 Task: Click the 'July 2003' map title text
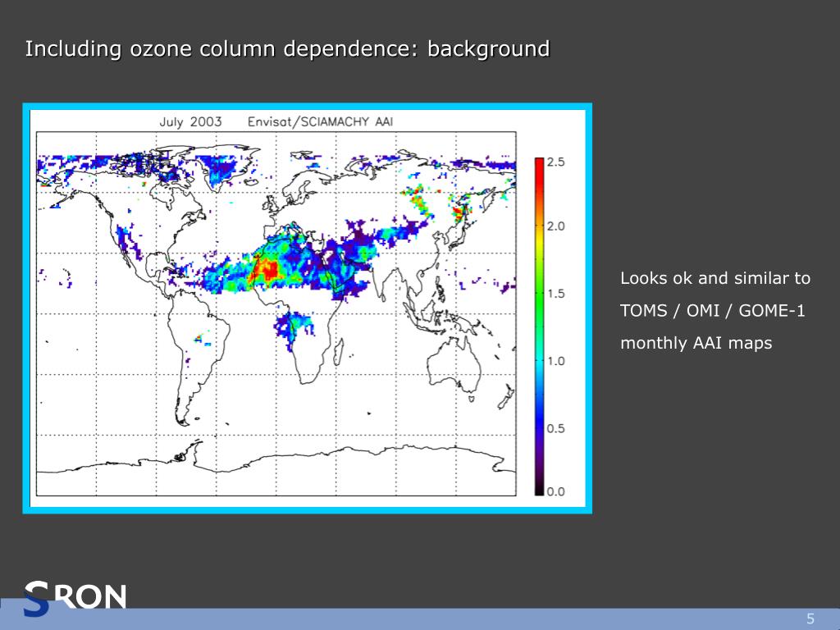(x=190, y=122)
